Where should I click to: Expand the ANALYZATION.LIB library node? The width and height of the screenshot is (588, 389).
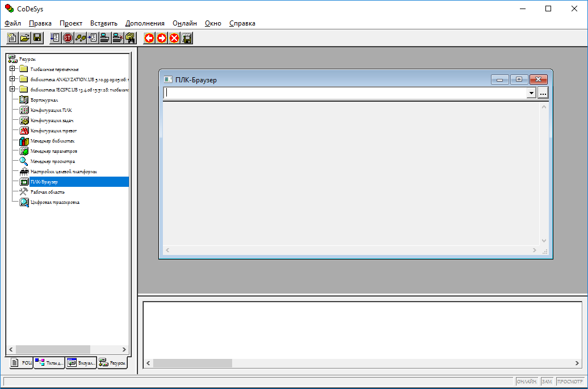[x=12, y=80]
